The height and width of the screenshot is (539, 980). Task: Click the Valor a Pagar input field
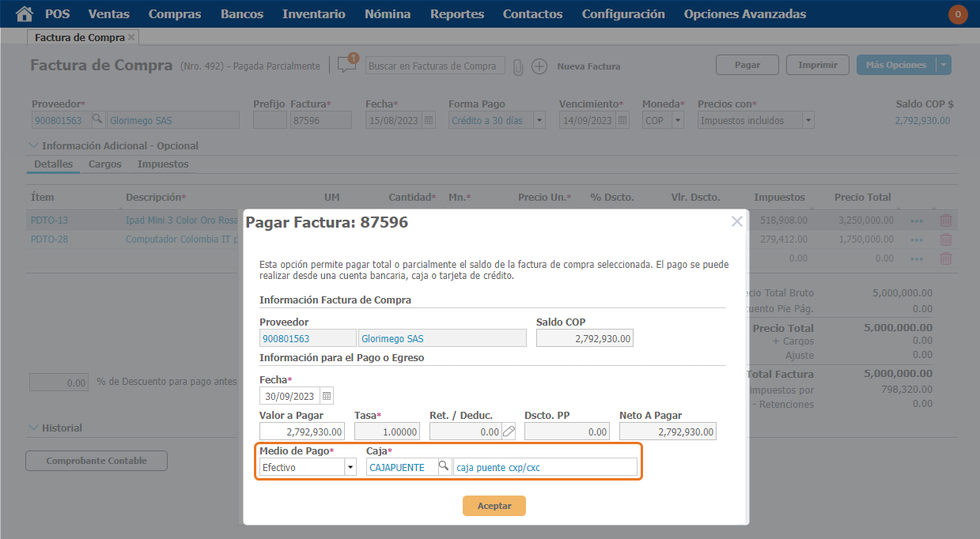pyautogui.click(x=302, y=432)
